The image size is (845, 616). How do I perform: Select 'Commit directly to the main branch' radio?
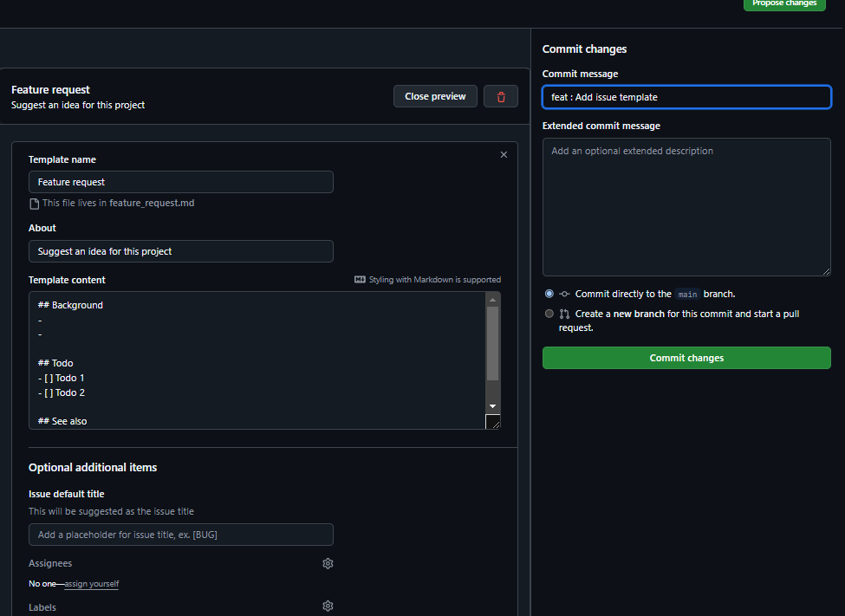549,294
